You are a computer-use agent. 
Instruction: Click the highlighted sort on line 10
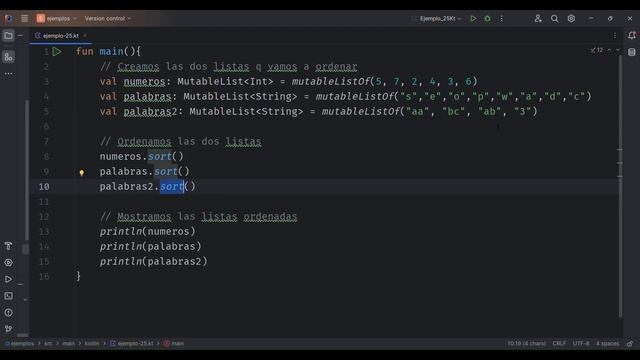click(x=172, y=187)
